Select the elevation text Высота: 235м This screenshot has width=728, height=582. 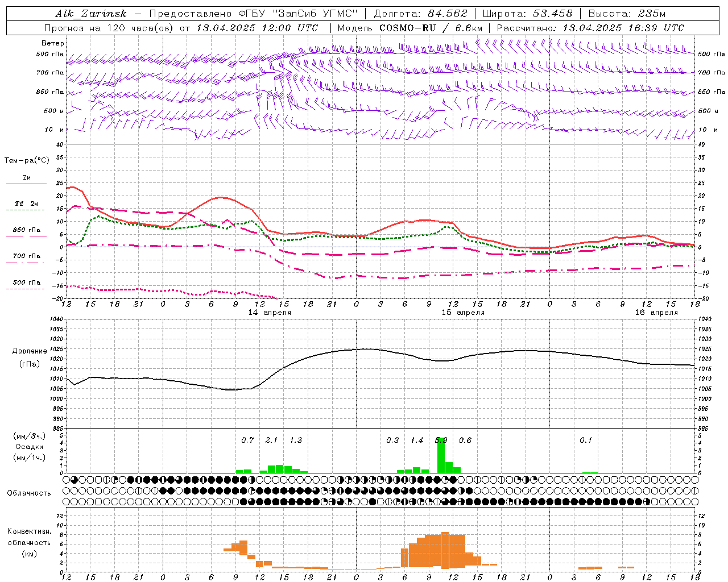click(627, 14)
